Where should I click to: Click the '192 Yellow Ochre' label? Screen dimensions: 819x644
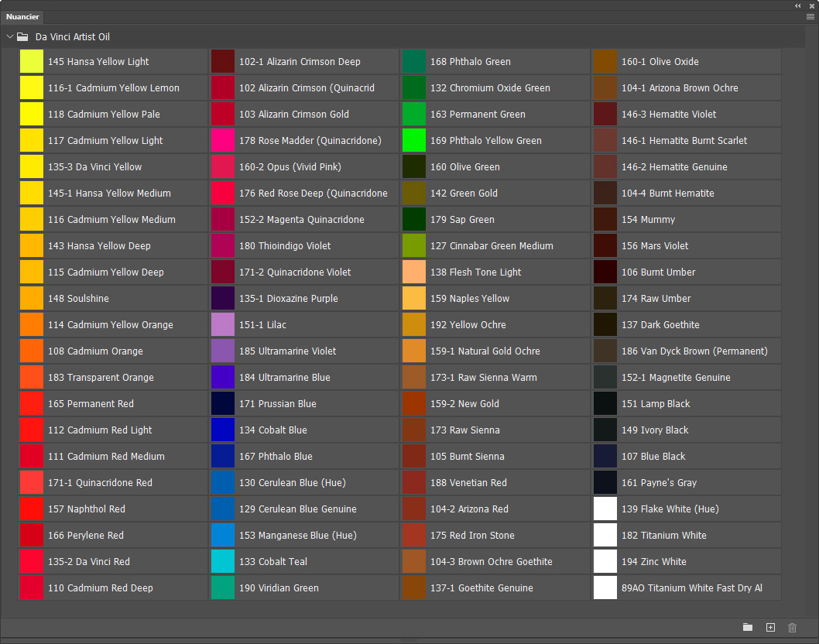(x=468, y=325)
